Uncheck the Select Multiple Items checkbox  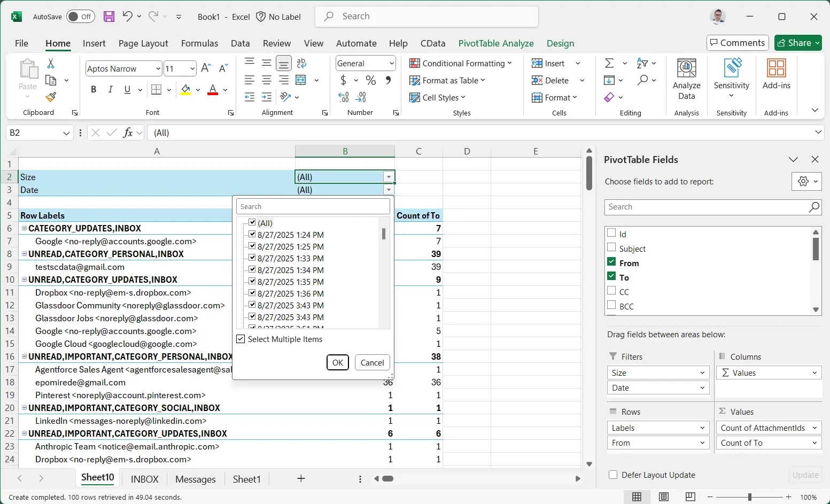(241, 339)
